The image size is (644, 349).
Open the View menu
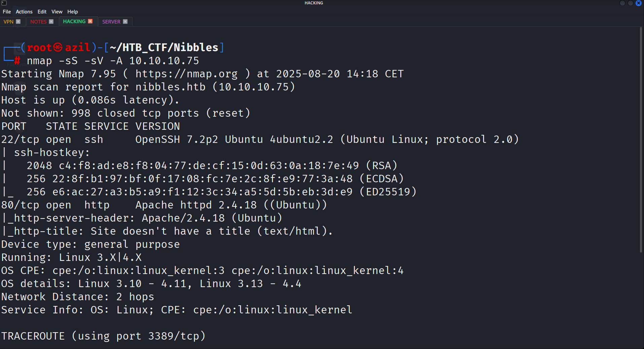click(57, 12)
